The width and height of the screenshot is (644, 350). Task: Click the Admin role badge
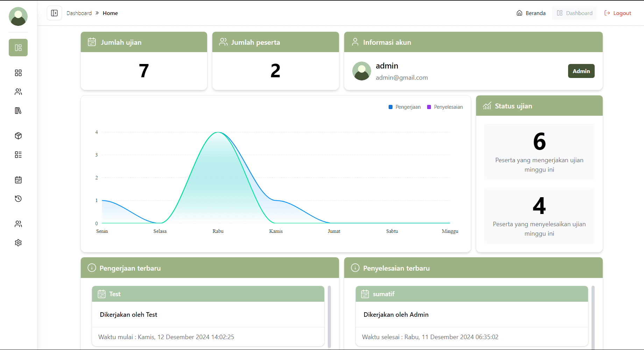click(581, 71)
